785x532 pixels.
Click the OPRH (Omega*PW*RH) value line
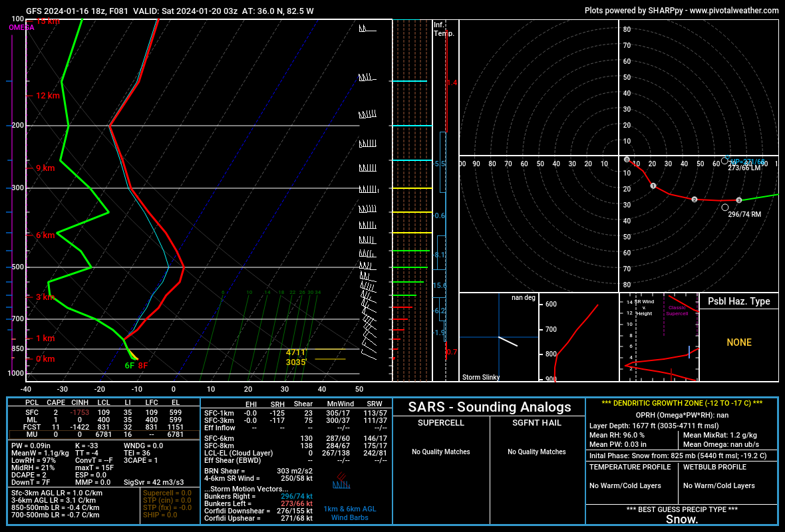pyautogui.click(x=682, y=416)
